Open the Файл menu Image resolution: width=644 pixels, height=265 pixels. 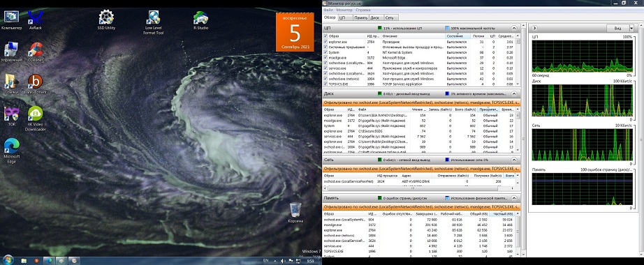[328, 10]
